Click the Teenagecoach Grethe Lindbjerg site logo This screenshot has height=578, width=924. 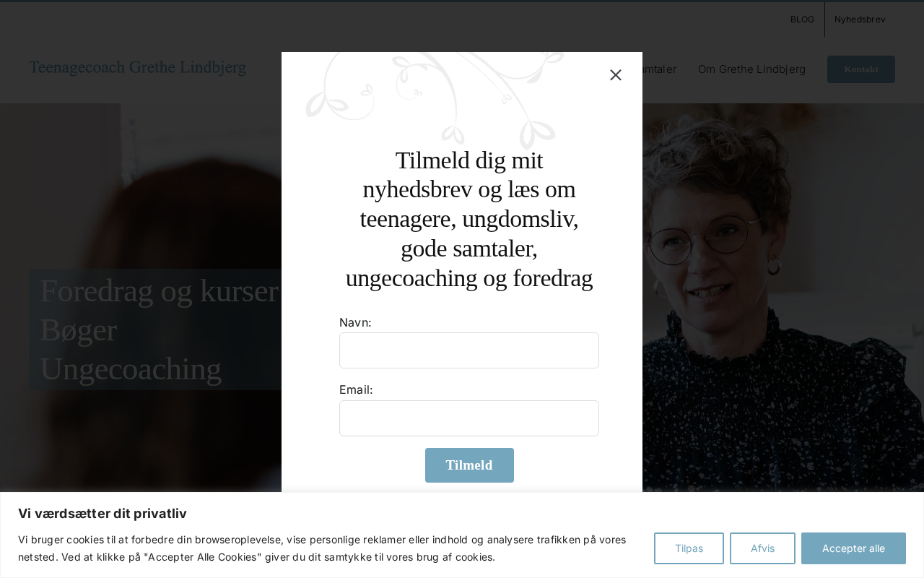[x=138, y=68]
